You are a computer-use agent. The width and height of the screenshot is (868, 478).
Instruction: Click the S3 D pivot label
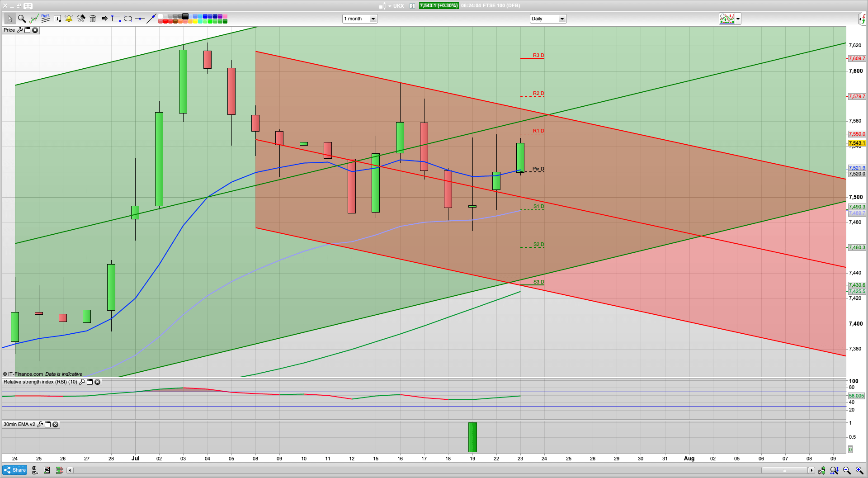(x=538, y=282)
